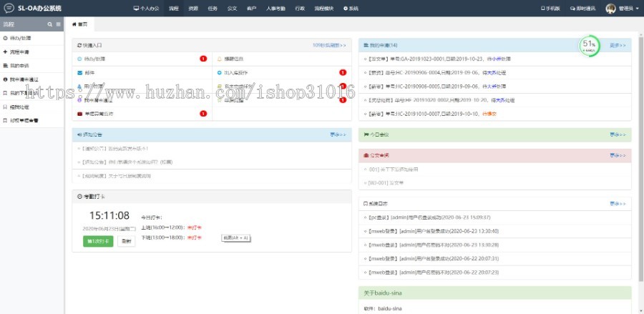Viewport: 644px width, 314px height.
Task: Click clock icon beside sidebar 待办/处理
Action: coord(5,38)
